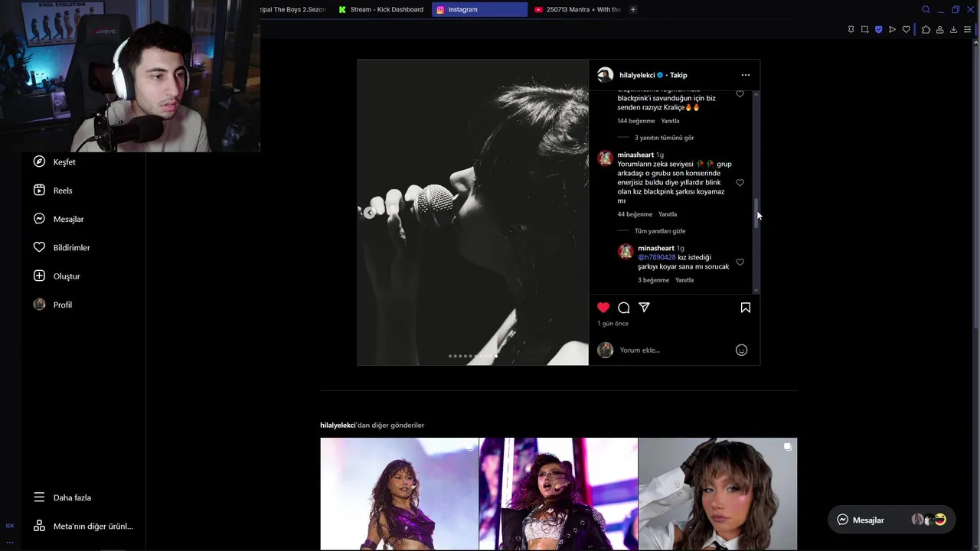The image size is (980, 551).
Task: Reply to the comment with 44 beğenme
Action: (x=668, y=214)
